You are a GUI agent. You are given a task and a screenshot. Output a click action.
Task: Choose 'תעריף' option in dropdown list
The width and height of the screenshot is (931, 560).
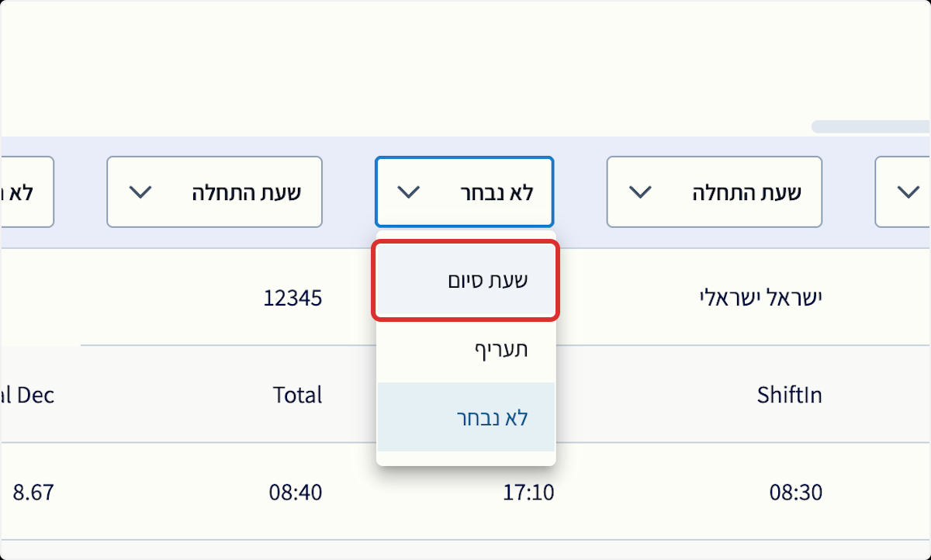(x=500, y=350)
